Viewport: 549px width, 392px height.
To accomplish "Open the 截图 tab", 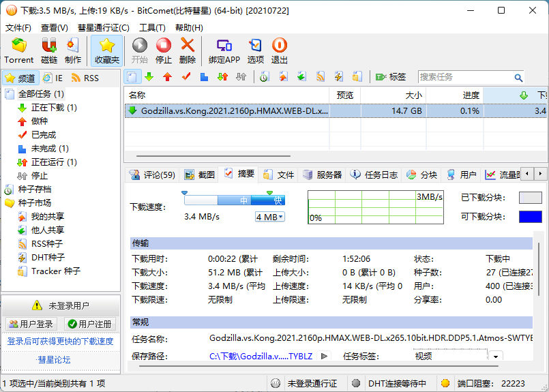I will click(x=200, y=175).
